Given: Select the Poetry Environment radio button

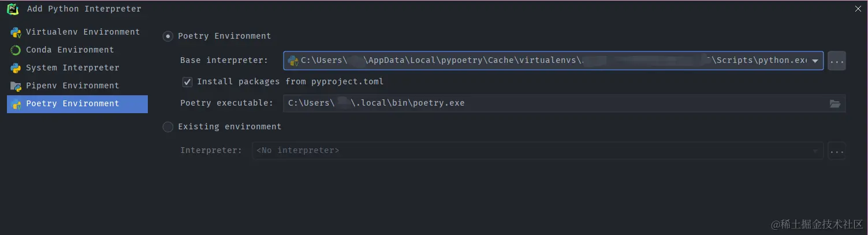Looking at the screenshot, I should [168, 36].
